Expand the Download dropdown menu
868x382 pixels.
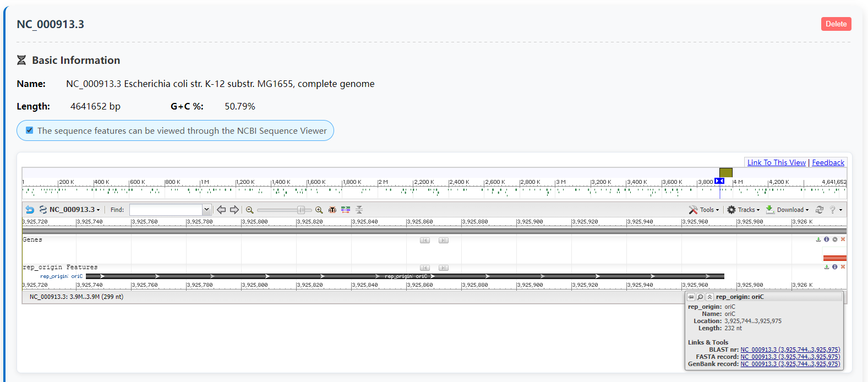(x=787, y=210)
